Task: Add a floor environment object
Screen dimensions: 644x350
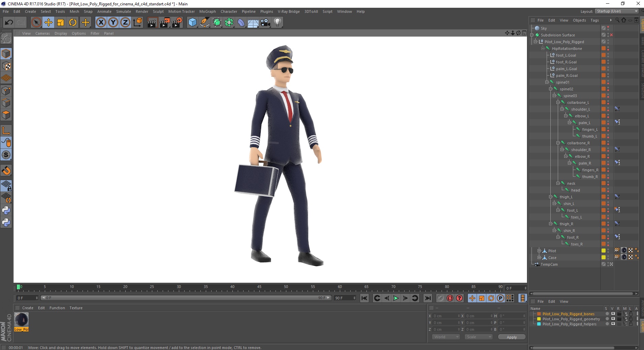Action: [253, 23]
